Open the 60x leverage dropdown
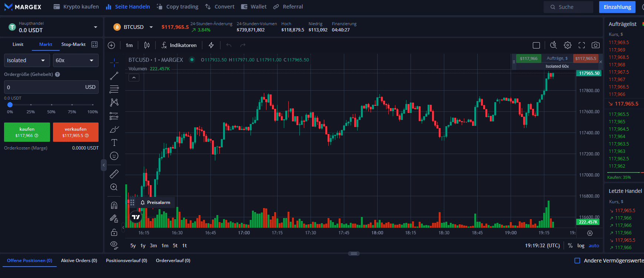Screen dimensions: 644x278 75,60
